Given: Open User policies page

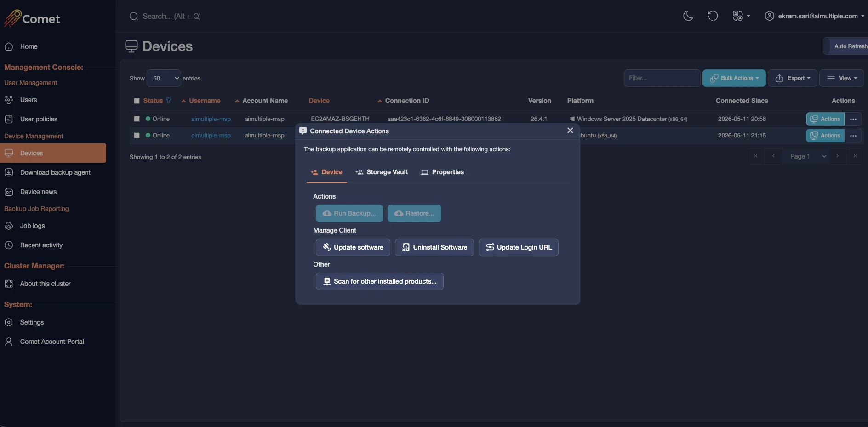Looking at the screenshot, I should (x=39, y=119).
